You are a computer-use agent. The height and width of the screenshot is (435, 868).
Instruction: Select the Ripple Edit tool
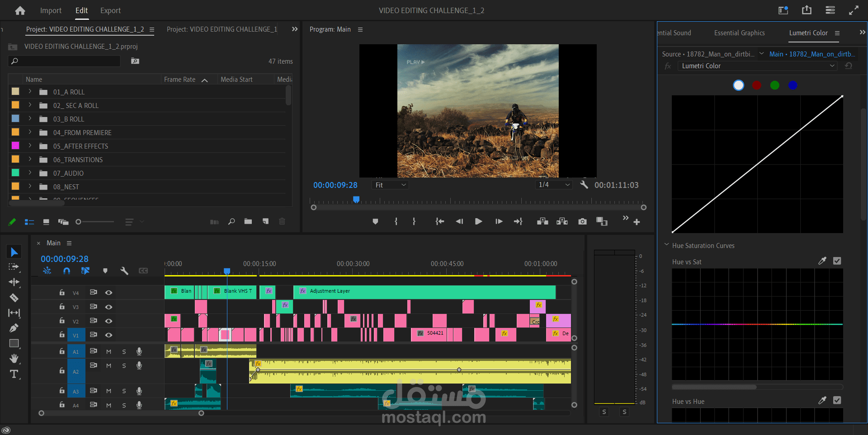point(14,282)
